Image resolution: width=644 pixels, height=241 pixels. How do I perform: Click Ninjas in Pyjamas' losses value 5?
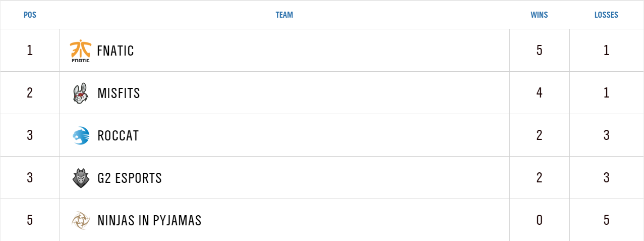(606, 220)
